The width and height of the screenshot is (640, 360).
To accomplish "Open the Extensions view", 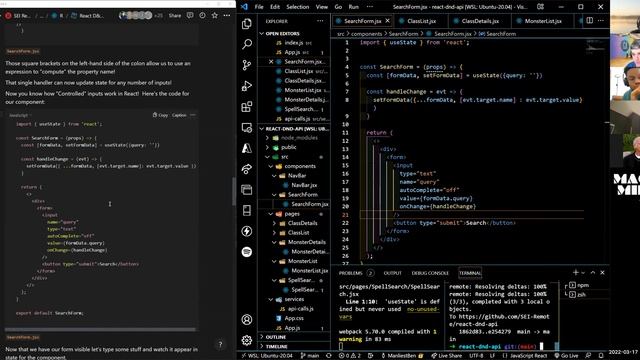I will (247, 107).
